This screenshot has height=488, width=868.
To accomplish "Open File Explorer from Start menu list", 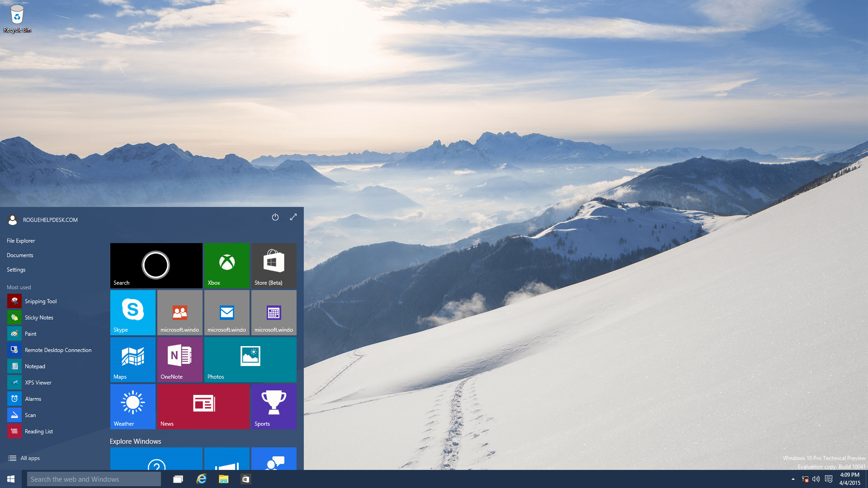I will pos(21,241).
